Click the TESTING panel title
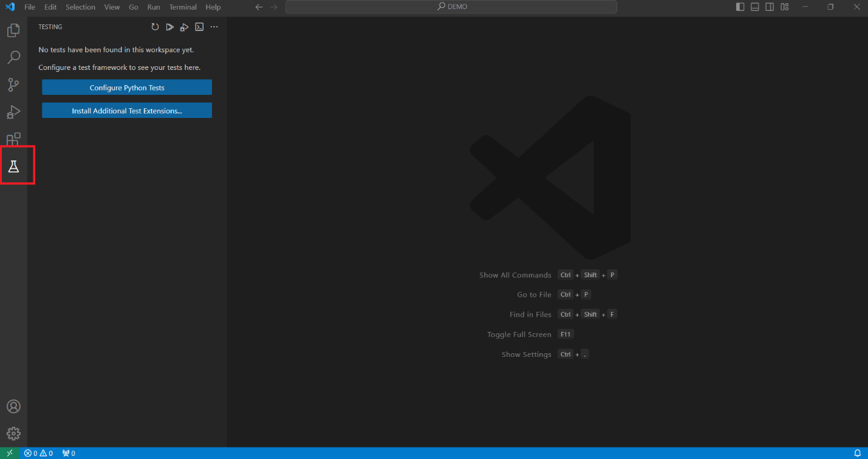Viewport: 868px width, 459px height. coord(50,27)
